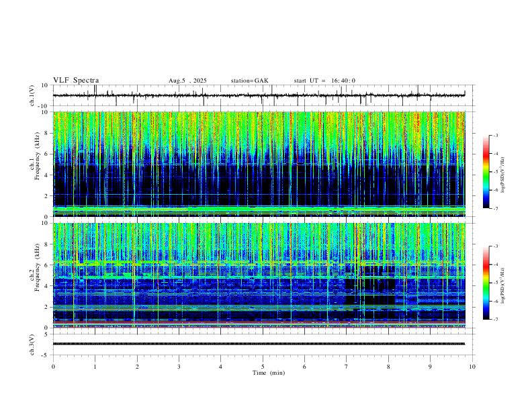Select the date text "Aug.5 , 2025"

(x=187, y=81)
